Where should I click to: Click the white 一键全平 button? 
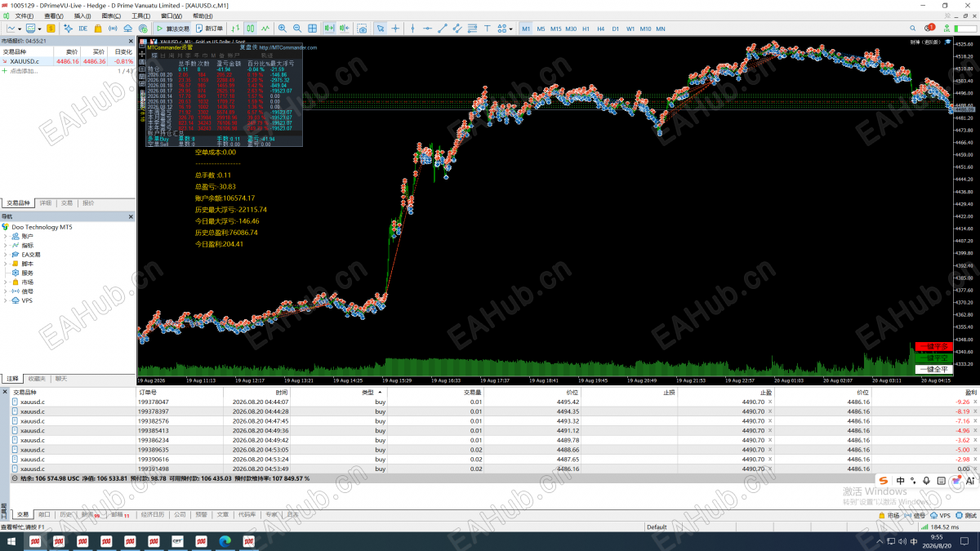933,369
